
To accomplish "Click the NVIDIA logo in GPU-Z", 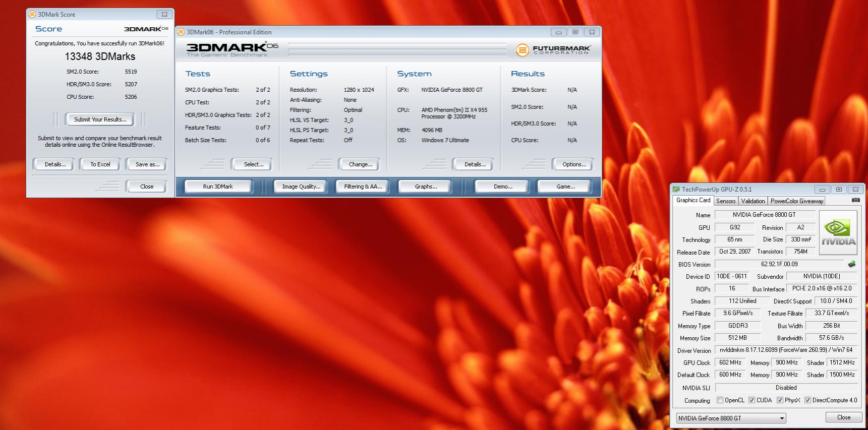I will pyautogui.click(x=838, y=233).
